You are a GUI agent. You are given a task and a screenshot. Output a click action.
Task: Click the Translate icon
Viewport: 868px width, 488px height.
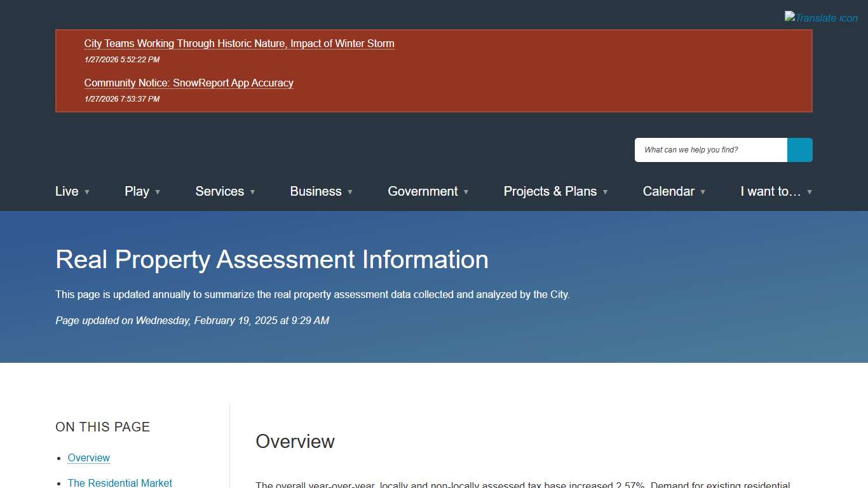coord(820,17)
